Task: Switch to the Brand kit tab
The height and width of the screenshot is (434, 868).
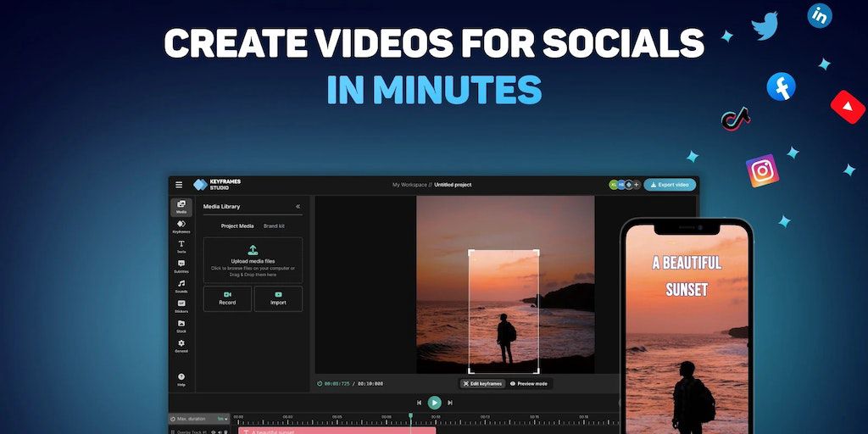Action: [x=274, y=226]
